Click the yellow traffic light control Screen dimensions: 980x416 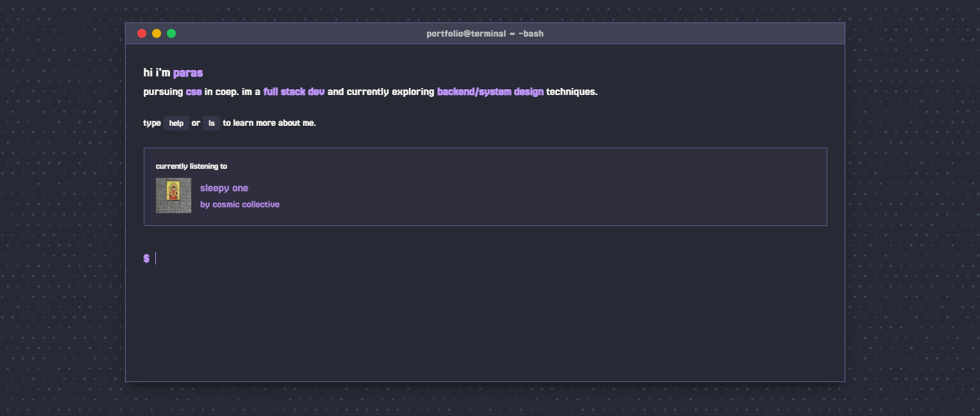(156, 33)
